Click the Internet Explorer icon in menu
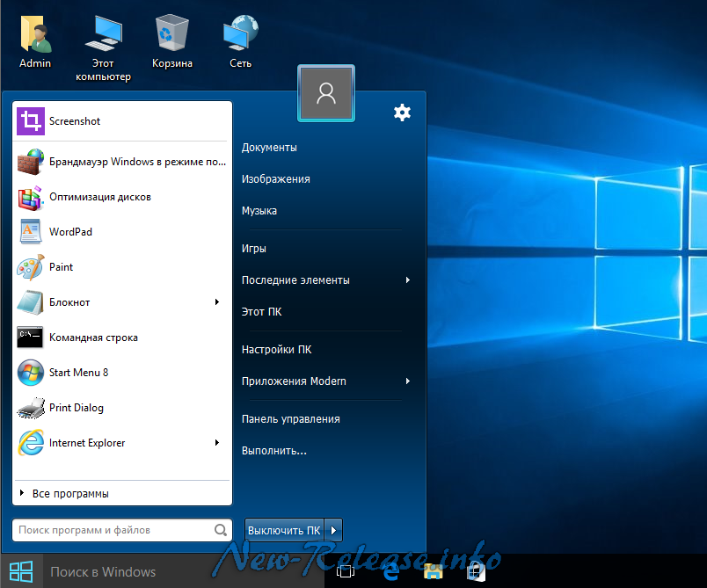 pyautogui.click(x=31, y=442)
